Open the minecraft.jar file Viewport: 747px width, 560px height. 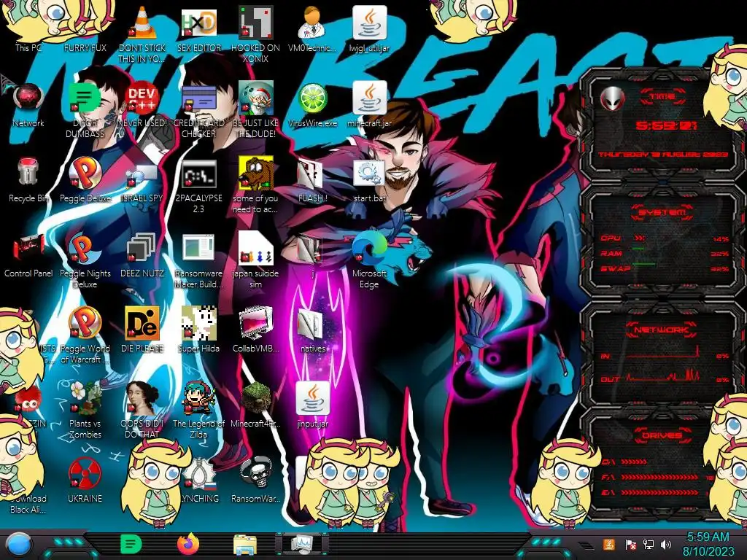pyautogui.click(x=369, y=105)
